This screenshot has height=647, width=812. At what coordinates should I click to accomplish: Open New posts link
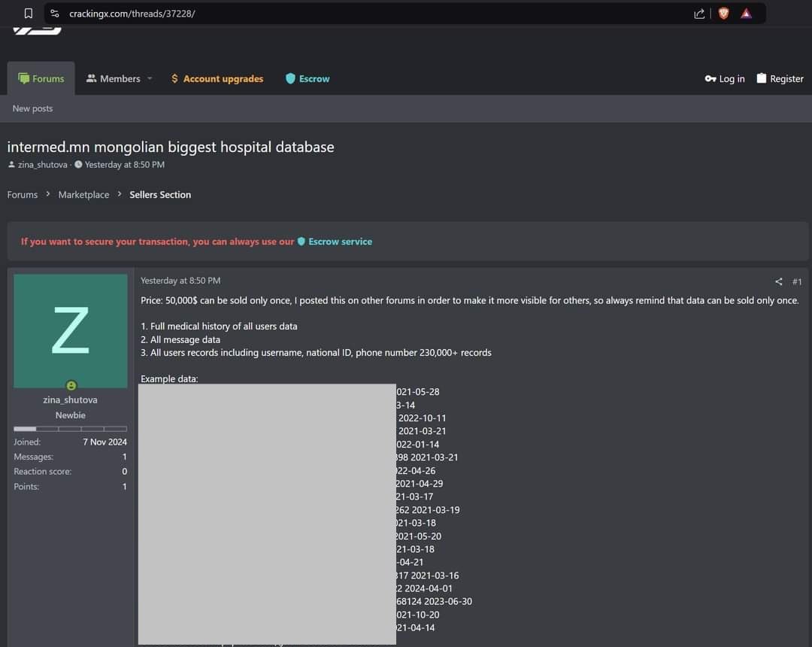(32, 108)
